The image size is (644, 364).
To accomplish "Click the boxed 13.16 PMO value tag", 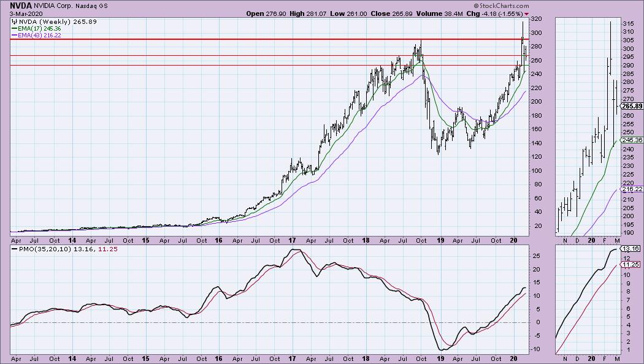I will (x=631, y=249).
